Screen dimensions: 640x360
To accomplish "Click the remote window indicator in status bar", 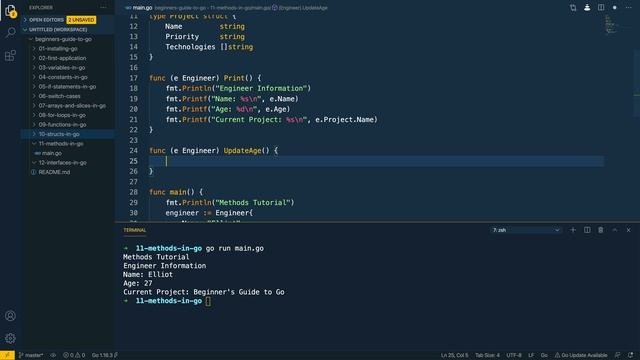I will coord(7,355).
